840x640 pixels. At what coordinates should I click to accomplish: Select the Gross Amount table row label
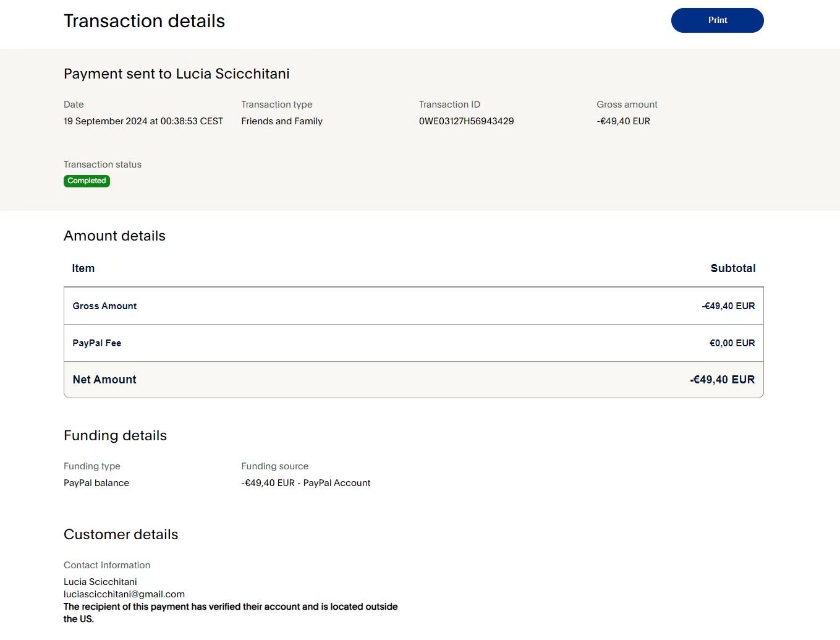[104, 306]
